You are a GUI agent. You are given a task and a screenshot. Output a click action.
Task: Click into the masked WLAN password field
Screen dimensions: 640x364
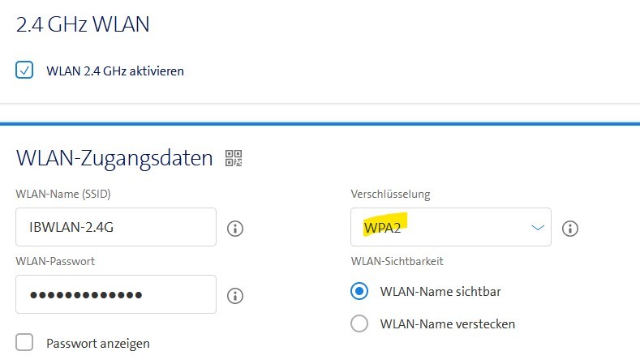point(115,294)
